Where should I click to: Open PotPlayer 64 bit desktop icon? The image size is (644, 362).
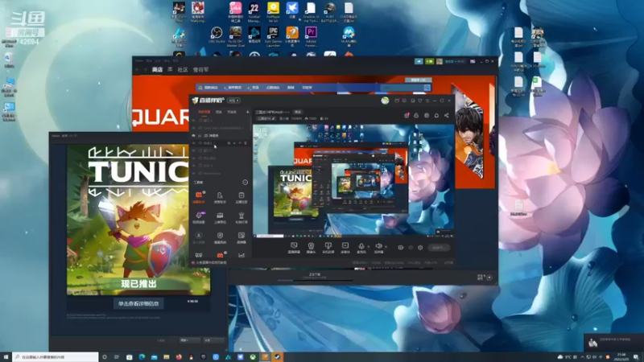(273, 11)
